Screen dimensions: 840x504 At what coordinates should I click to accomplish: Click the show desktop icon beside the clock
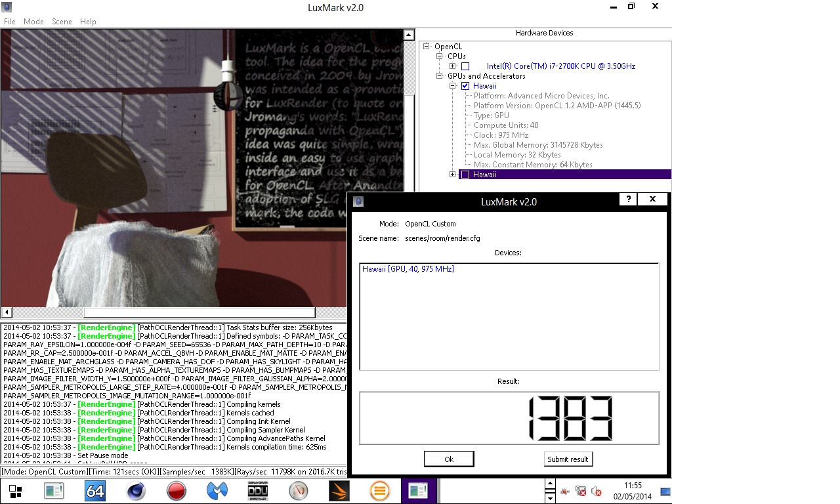(x=665, y=491)
